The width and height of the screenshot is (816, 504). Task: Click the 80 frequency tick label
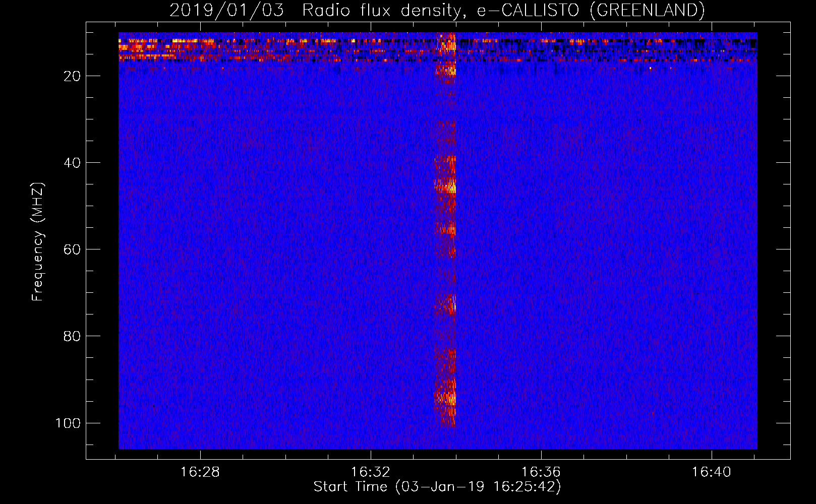(x=72, y=336)
